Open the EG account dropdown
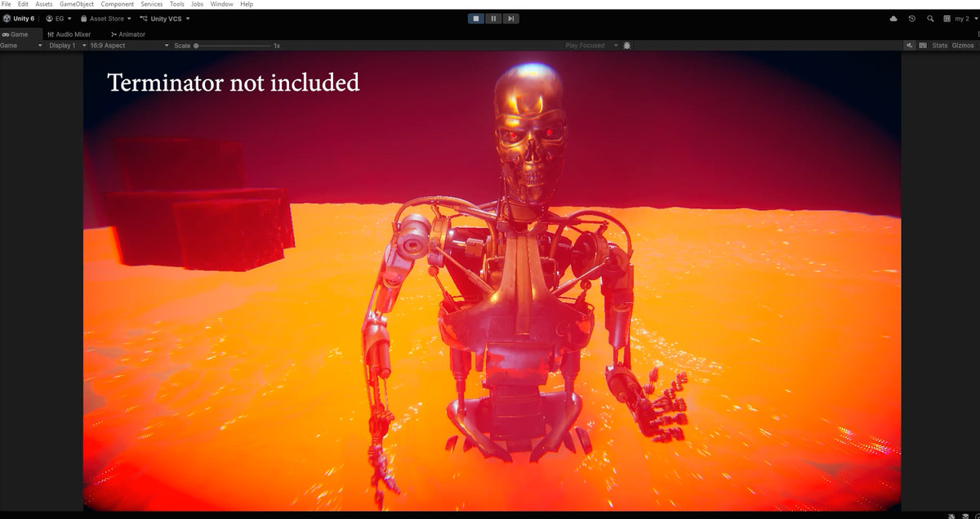Image resolution: width=980 pixels, height=519 pixels. tap(59, 18)
